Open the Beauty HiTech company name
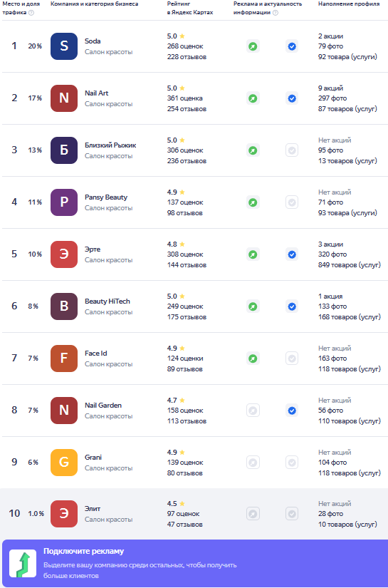388x588 pixels. pyautogui.click(x=108, y=301)
